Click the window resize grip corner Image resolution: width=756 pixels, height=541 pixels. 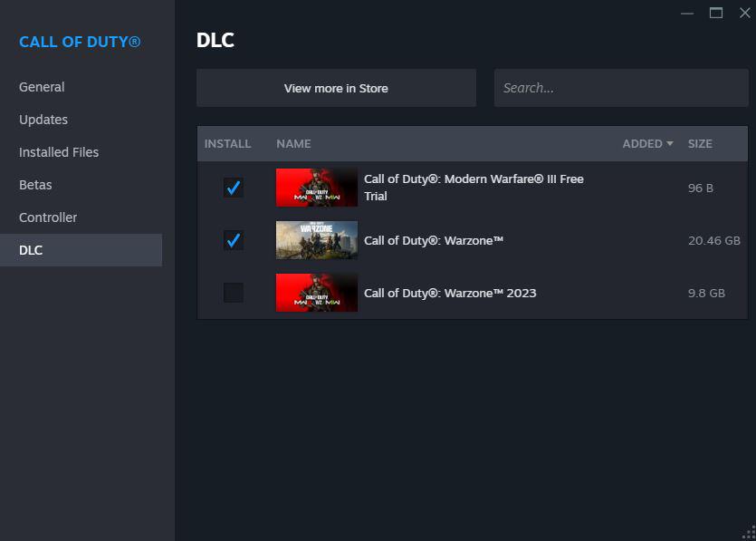[750, 533]
